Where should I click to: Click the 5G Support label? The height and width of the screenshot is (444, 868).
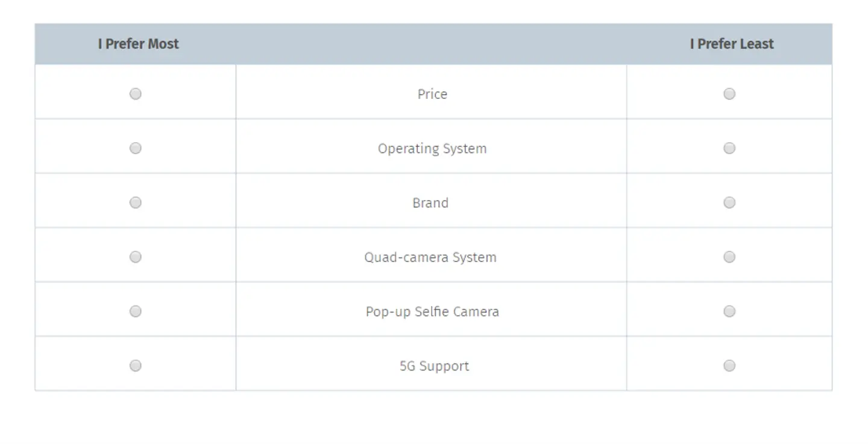pos(434,366)
